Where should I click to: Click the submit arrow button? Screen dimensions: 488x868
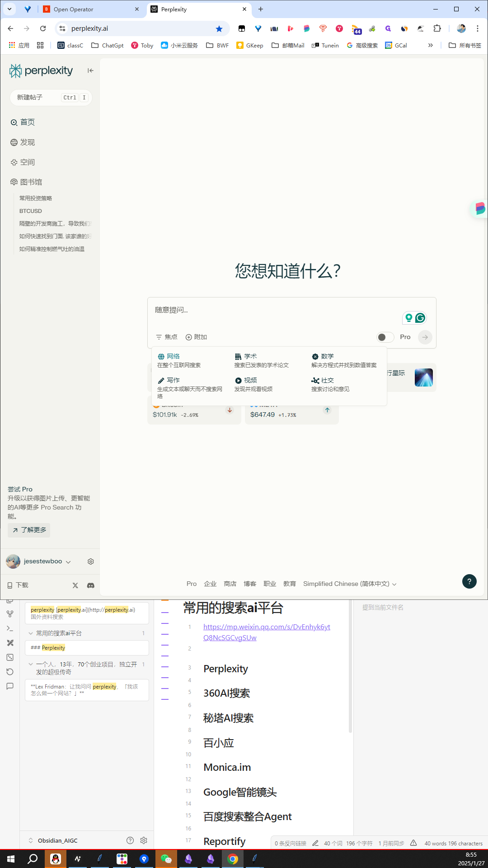425,337
